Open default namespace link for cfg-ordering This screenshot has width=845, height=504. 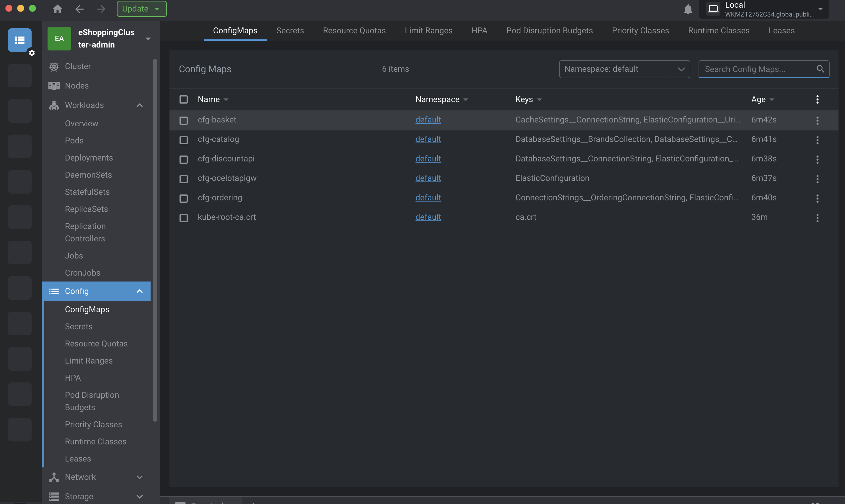pos(428,197)
